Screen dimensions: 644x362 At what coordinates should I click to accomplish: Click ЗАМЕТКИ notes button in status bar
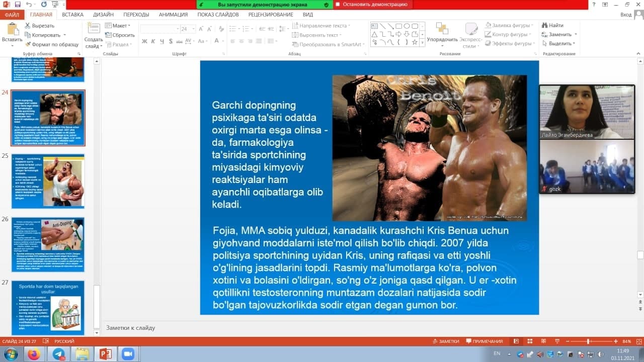446,341
